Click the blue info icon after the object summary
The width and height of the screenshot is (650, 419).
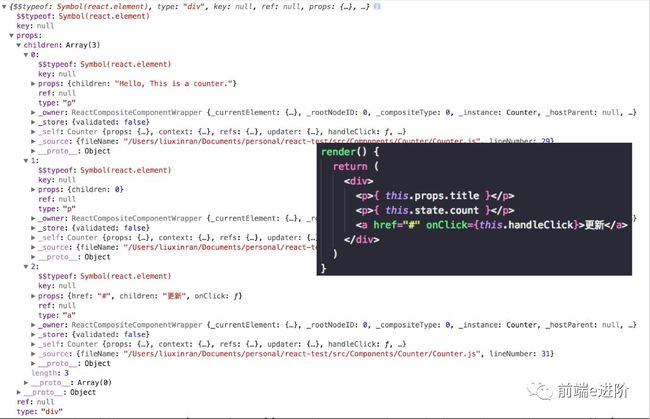tap(377, 6)
